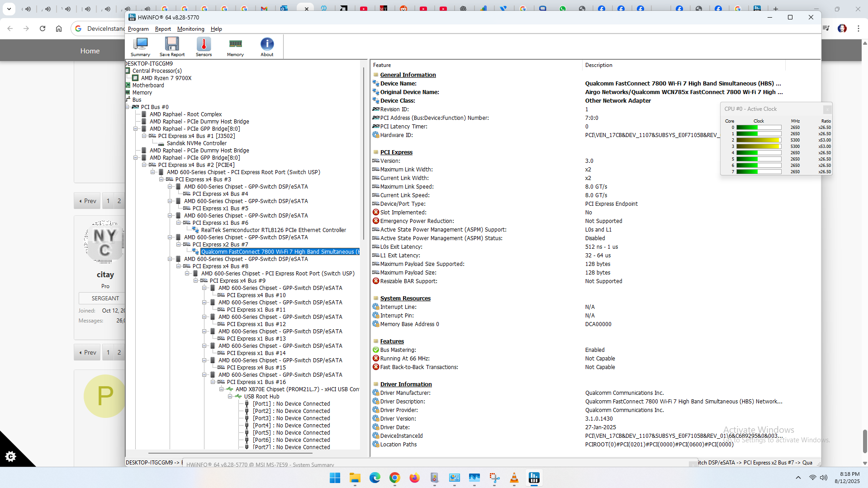
Task: Collapse the USB Root Hub node
Action: coord(230,397)
